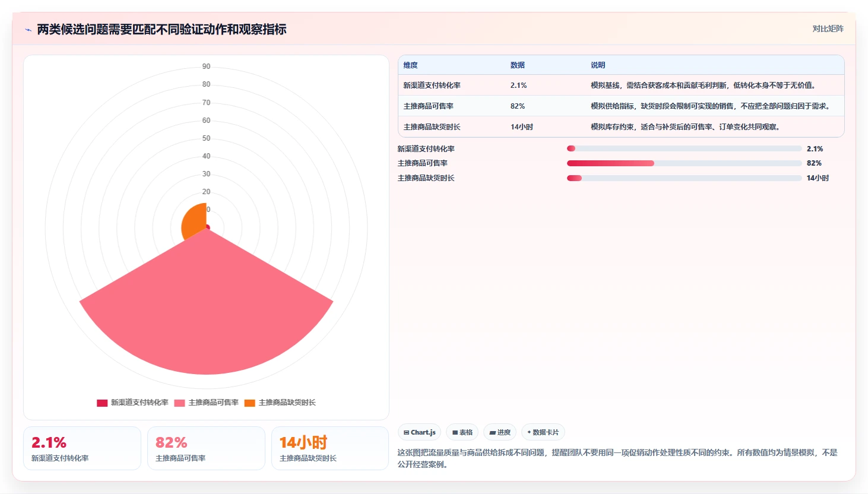Click the 2.1% table cell
Screen dimensions: 868x494
click(x=519, y=85)
